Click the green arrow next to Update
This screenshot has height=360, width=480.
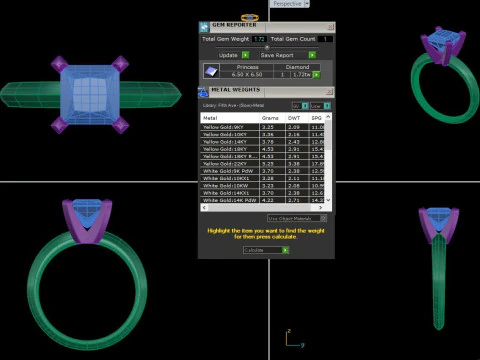pos(245,55)
